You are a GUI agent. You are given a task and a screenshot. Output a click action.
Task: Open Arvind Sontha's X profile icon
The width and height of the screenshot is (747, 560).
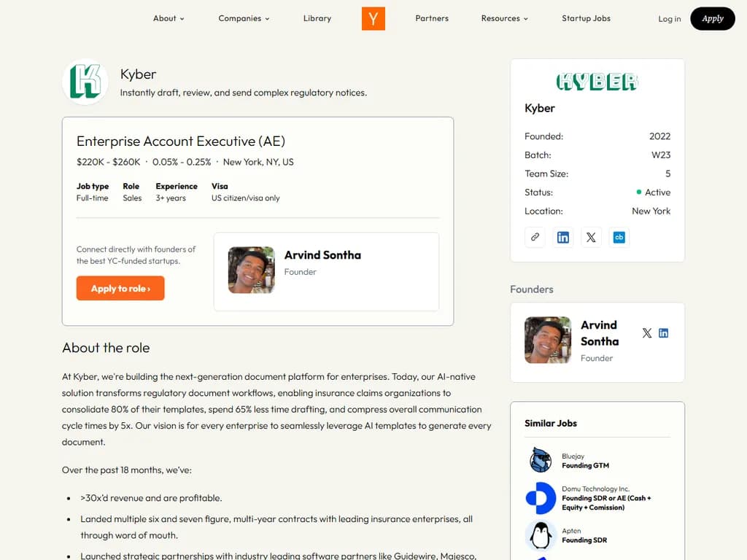click(647, 332)
